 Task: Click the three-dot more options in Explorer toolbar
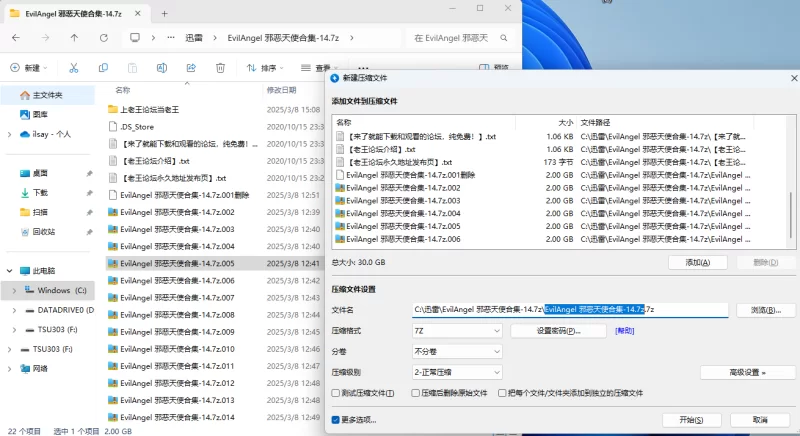pos(363,68)
